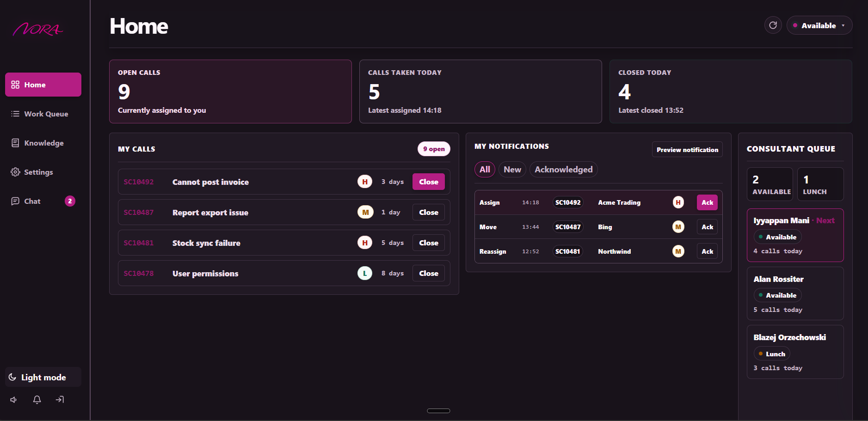Click the bottom center drag handle
The width and height of the screenshot is (868, 421).
pos(438,411)
